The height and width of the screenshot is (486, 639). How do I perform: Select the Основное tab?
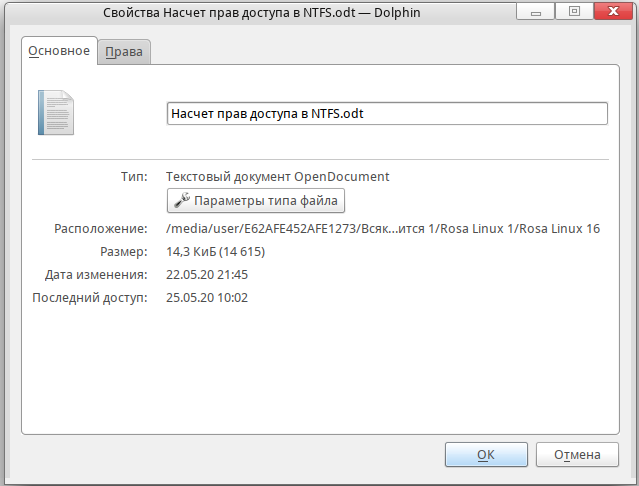pos(59,51)
